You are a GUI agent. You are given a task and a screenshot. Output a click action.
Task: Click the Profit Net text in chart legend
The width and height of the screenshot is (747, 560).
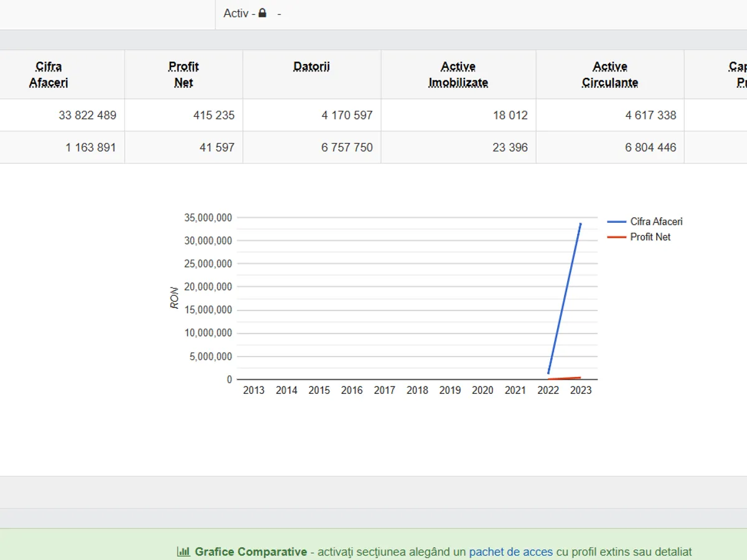[x=650, y=237]
